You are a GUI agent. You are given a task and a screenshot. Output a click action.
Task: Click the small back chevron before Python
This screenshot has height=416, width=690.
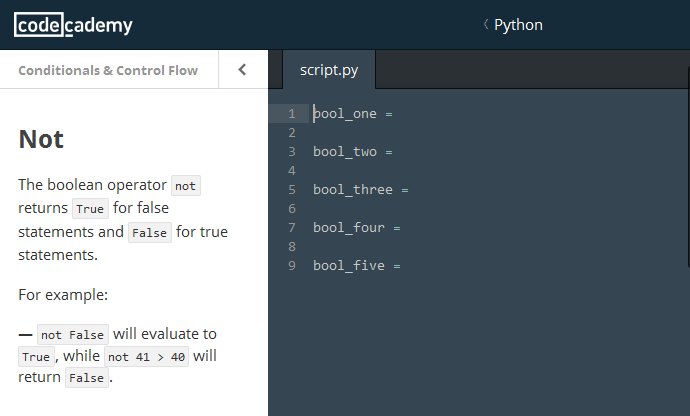(486, 24)
